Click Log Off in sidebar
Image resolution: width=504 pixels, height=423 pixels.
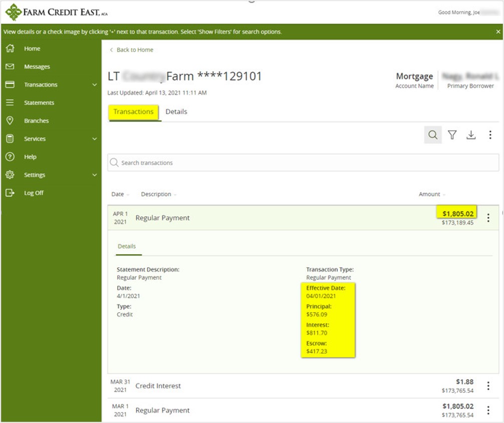click(x=34, y=193)
